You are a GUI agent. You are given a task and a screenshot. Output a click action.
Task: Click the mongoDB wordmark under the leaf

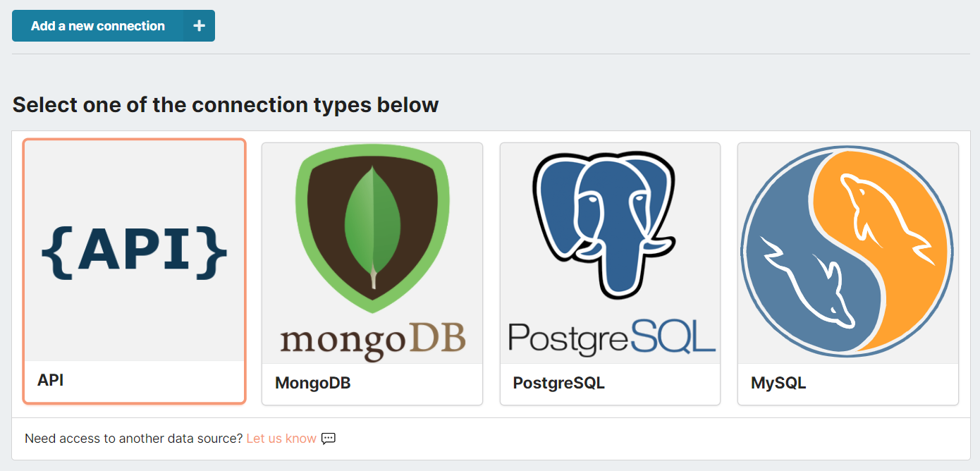click(x=372, y=340)
